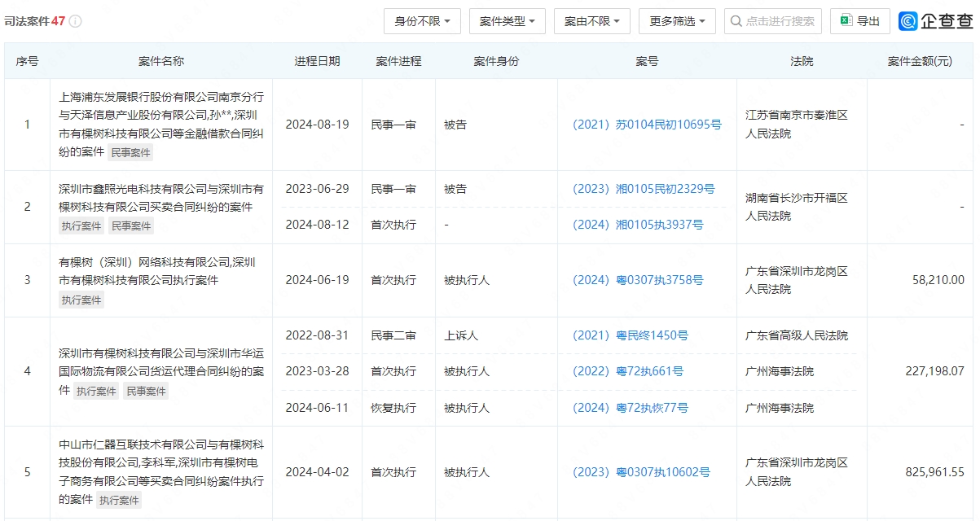Open case number (2024)粤72执恢77号
980x521 pixels.
tap(631, 408)
